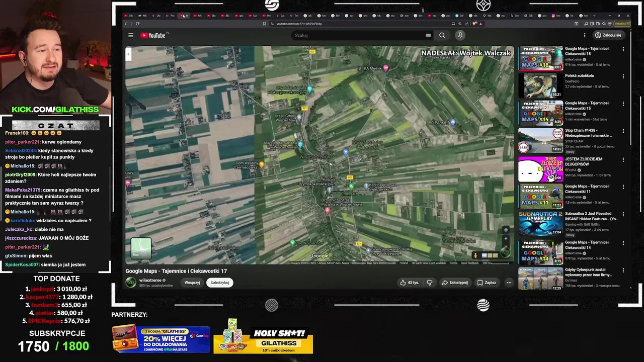
Task: Open options for Google Maps Ciekawostki 18 video
Action: [x=623, y=49]
